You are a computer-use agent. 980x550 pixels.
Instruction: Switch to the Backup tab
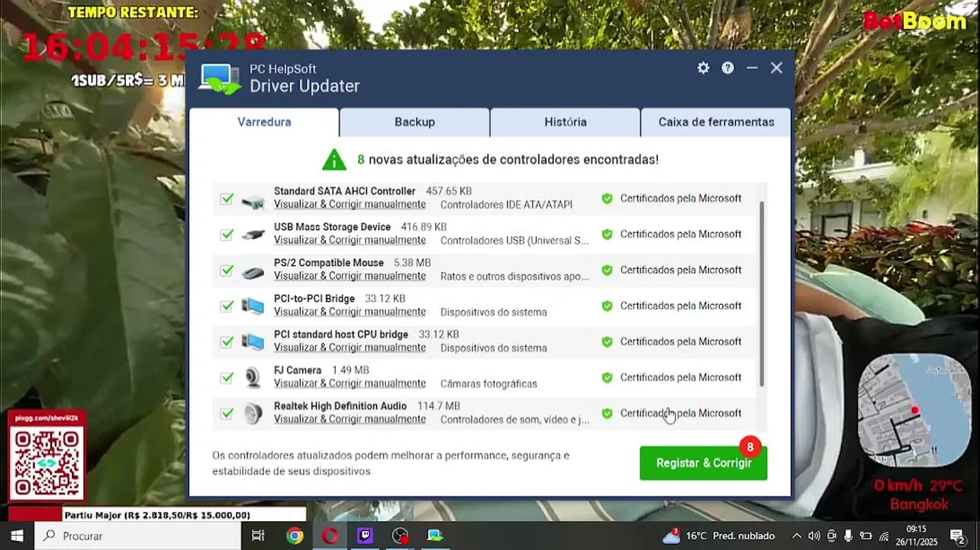coord(414,122)
